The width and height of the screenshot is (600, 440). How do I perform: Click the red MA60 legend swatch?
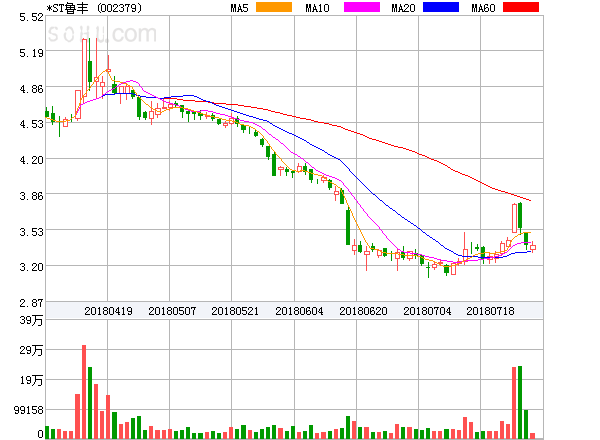521,7
